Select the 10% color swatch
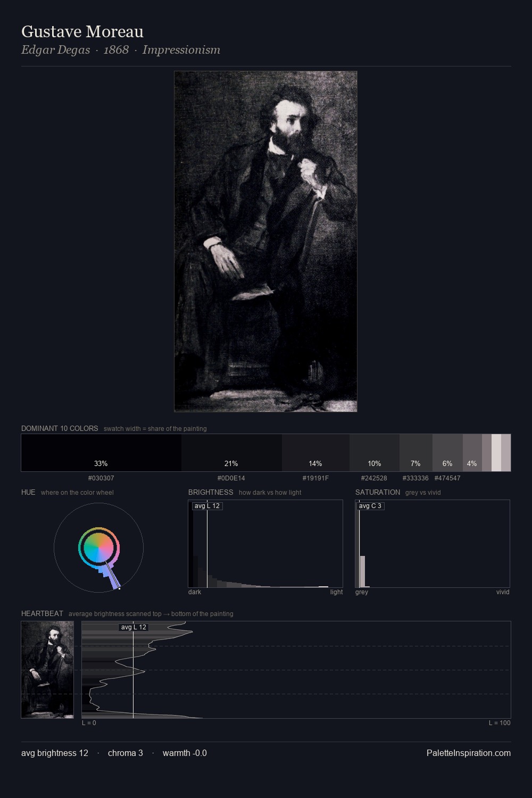 pyautogui.click(x=375, y=453)
